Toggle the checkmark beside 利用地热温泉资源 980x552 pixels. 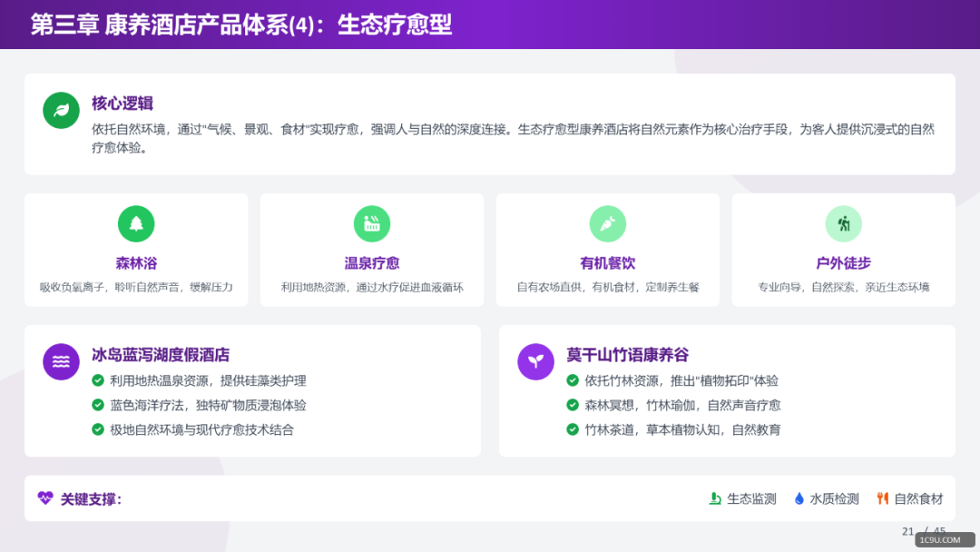coord(97,381)
